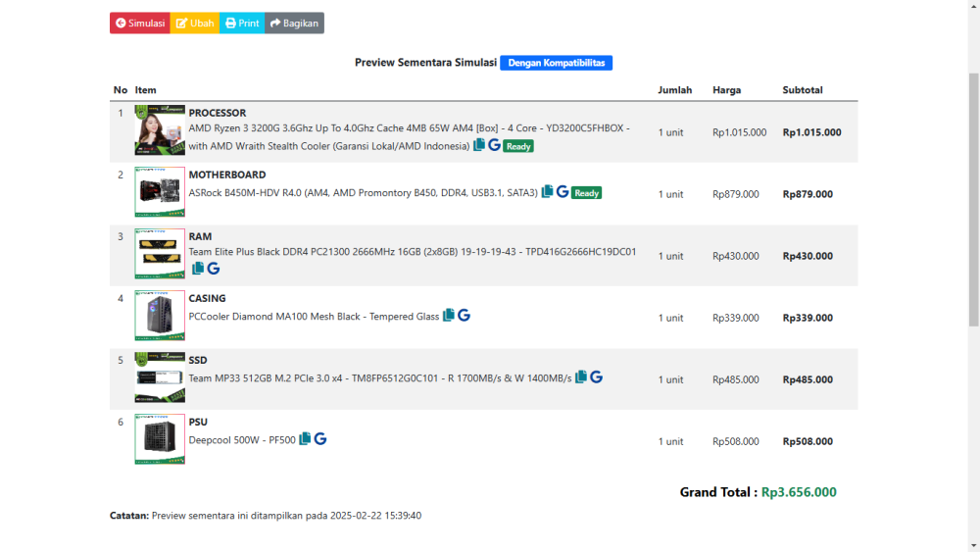Copy the PCCooler Diamond MA100 casing name
This screenshot has height=552, width=980.
pyautogui.click(x=449, y=315)
